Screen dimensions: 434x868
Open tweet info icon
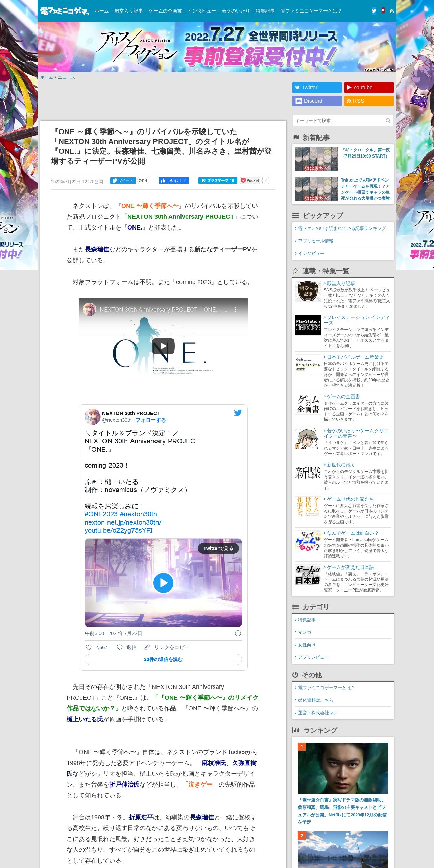pos(238,633)
